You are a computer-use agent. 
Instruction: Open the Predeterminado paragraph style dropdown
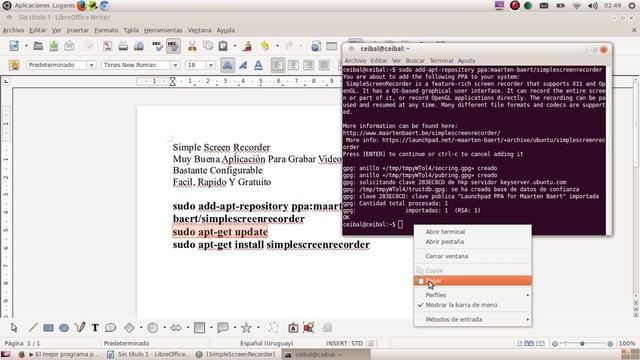click(x=91, y=65)
